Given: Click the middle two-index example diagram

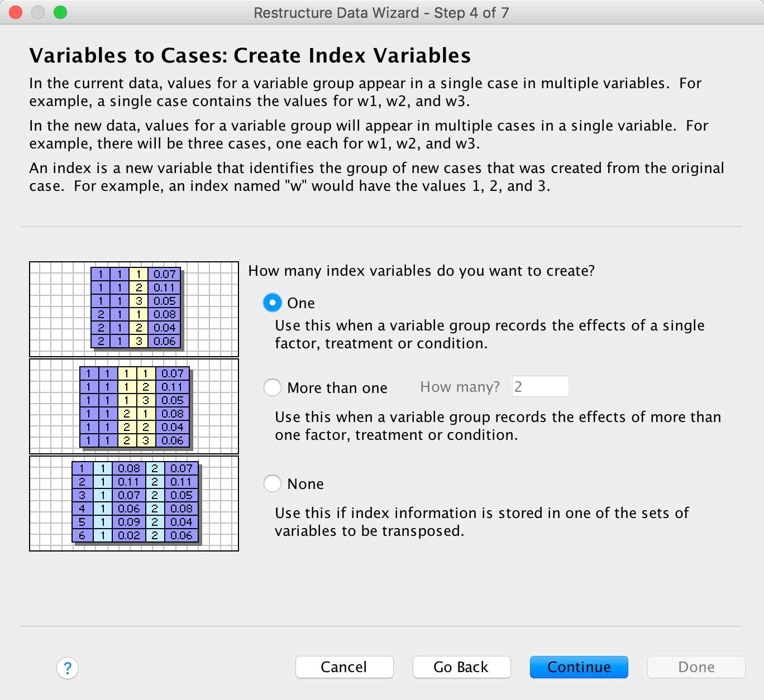Looking at the screenshot, I should (x=134, y=406).
